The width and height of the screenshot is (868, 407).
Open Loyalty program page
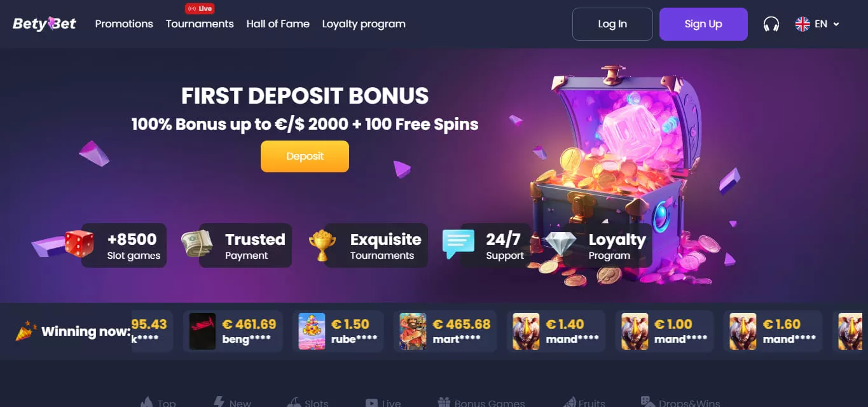tap(364, 24)
